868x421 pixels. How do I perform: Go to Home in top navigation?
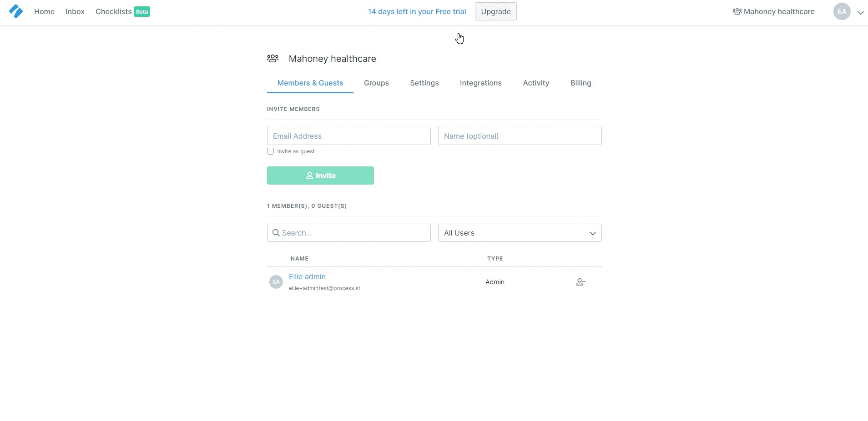click(44, 11)
